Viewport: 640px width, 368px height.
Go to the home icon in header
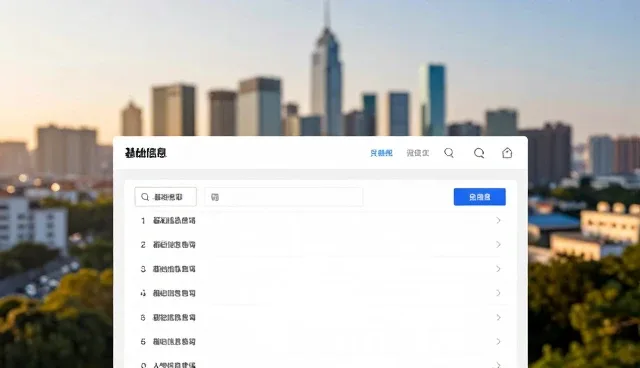(x=507, y=153)
